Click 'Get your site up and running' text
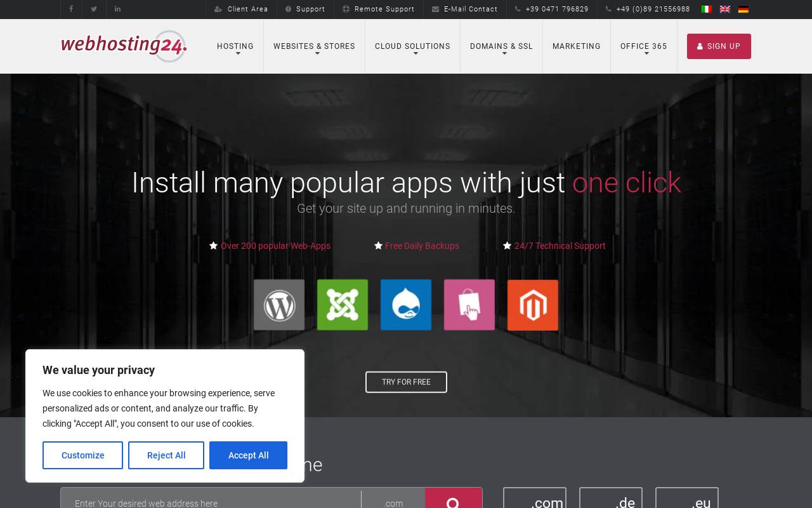Viewport: 812px width, 508px height. click(406, 208)
